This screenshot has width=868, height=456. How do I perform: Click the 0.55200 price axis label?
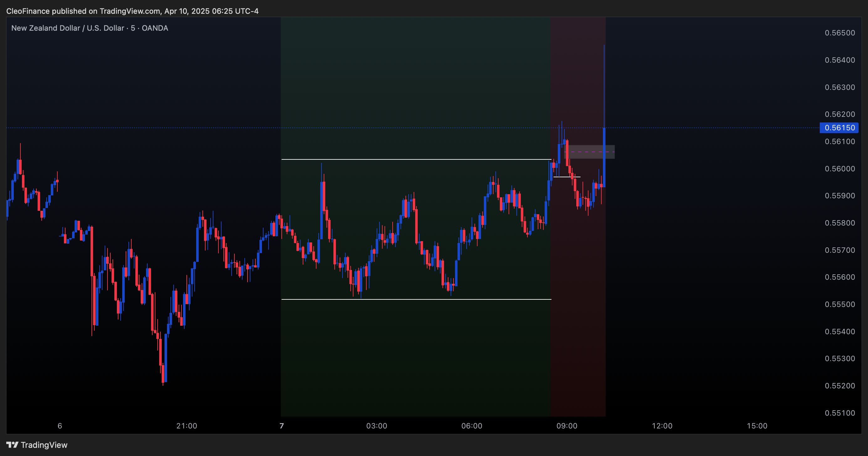pyautogui.click(x=840, y=386)
